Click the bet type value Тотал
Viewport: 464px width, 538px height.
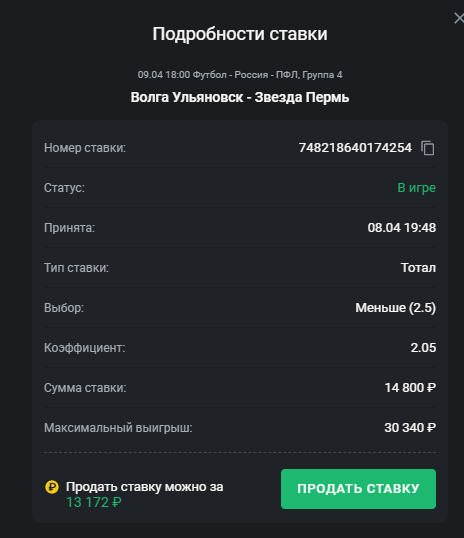(418, 268)
